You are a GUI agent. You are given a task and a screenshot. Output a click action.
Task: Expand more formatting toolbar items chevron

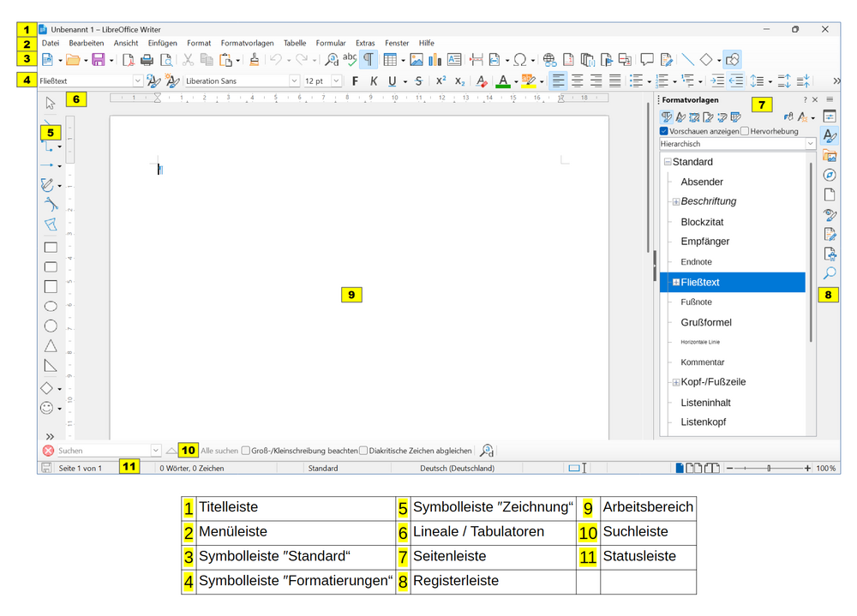pyautogui.click(x=836, y=81)
